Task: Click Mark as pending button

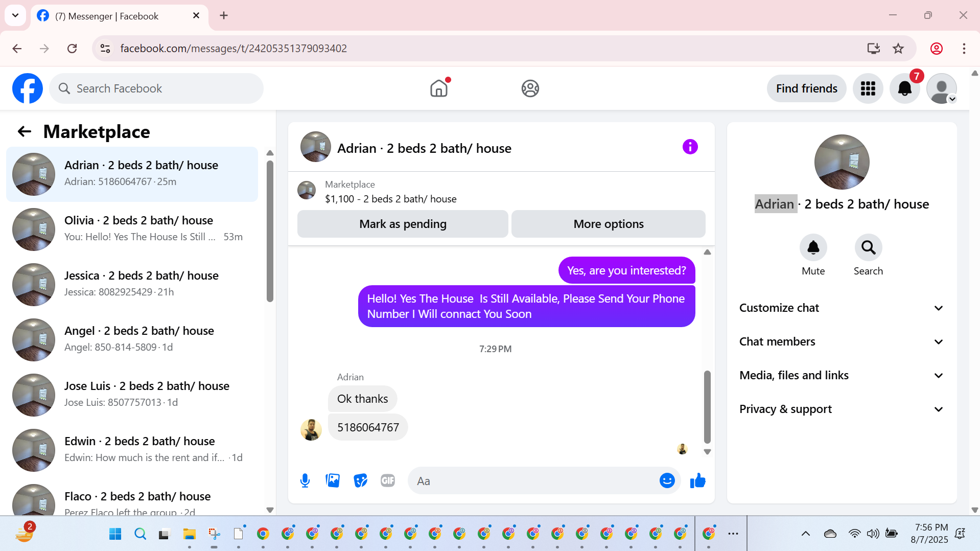Action: click(x=403, y=224)
